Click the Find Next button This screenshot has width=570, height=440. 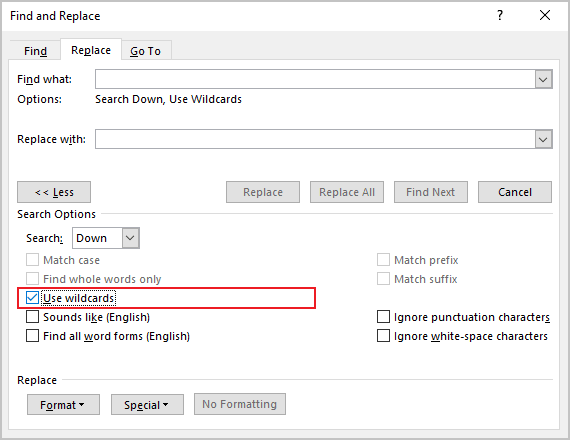(x=431, y=192)
